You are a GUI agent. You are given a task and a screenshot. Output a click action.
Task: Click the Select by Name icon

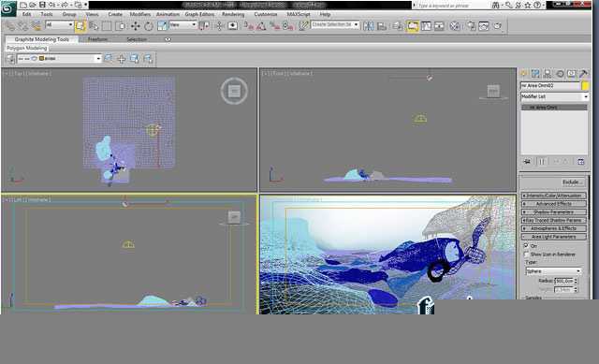[94, 26]
